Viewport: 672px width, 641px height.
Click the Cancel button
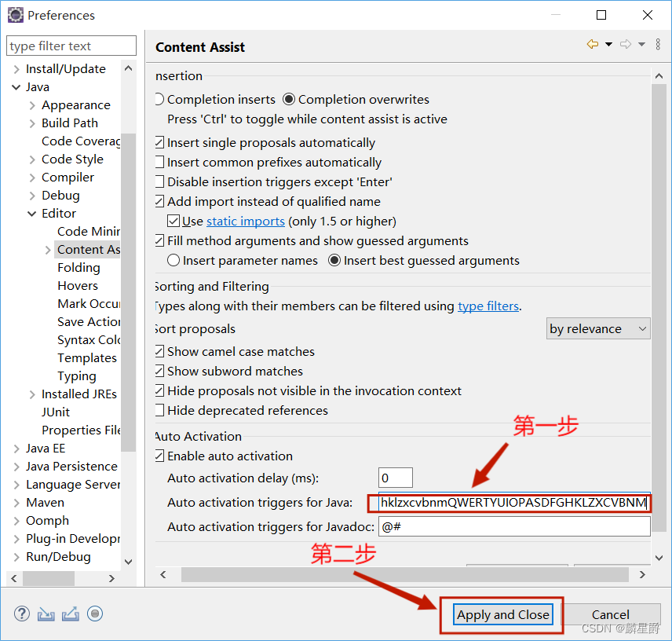click(x=610, y=615)
